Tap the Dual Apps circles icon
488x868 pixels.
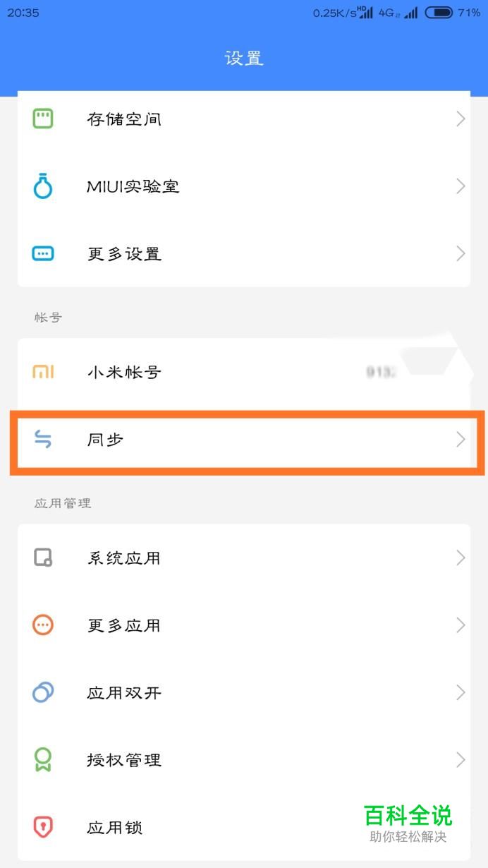(x=43, y=692)
